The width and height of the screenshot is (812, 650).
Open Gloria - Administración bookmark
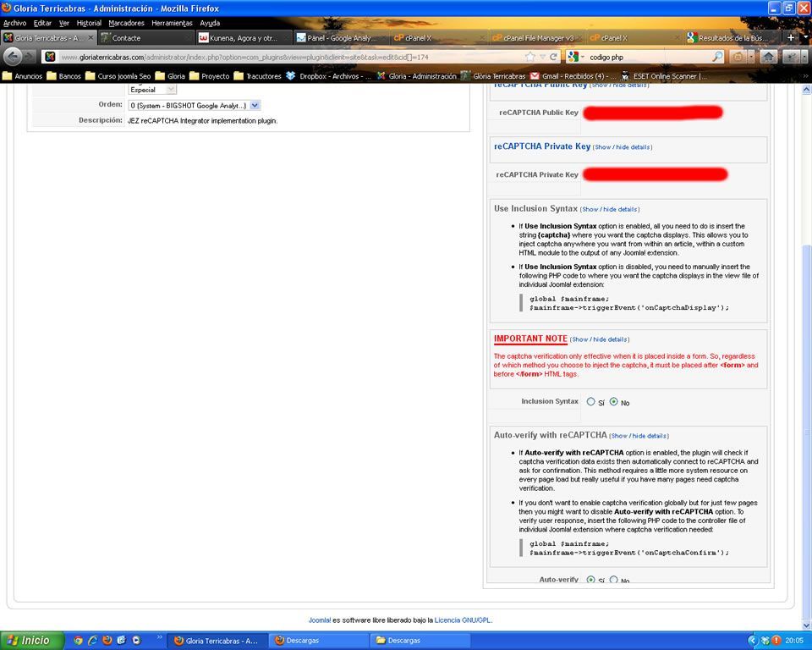[x=417, y=76]
